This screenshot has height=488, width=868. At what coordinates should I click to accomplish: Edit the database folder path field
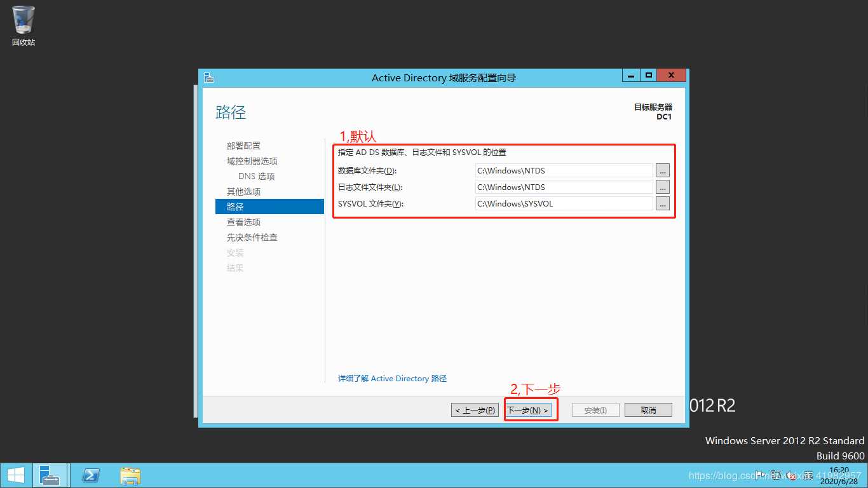(564, 170)
